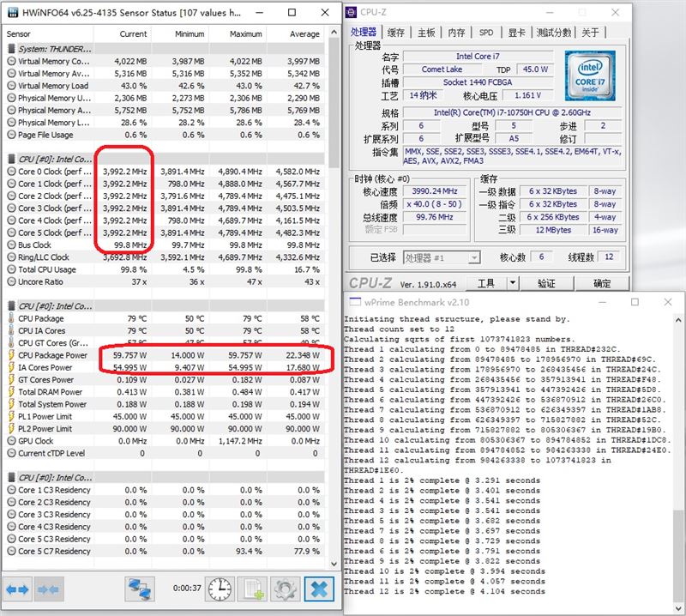Click the clock reset timer icon
Screen dimensions: 686x616
(220, 589)
